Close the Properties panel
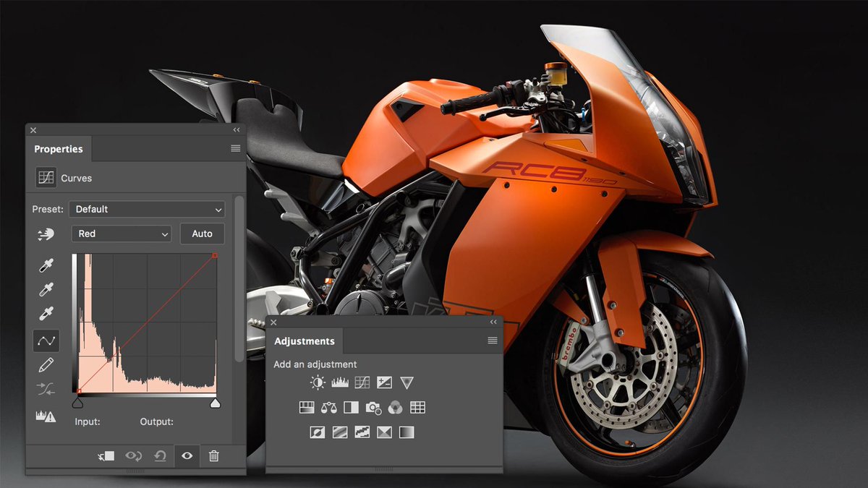 coord(33,130)
